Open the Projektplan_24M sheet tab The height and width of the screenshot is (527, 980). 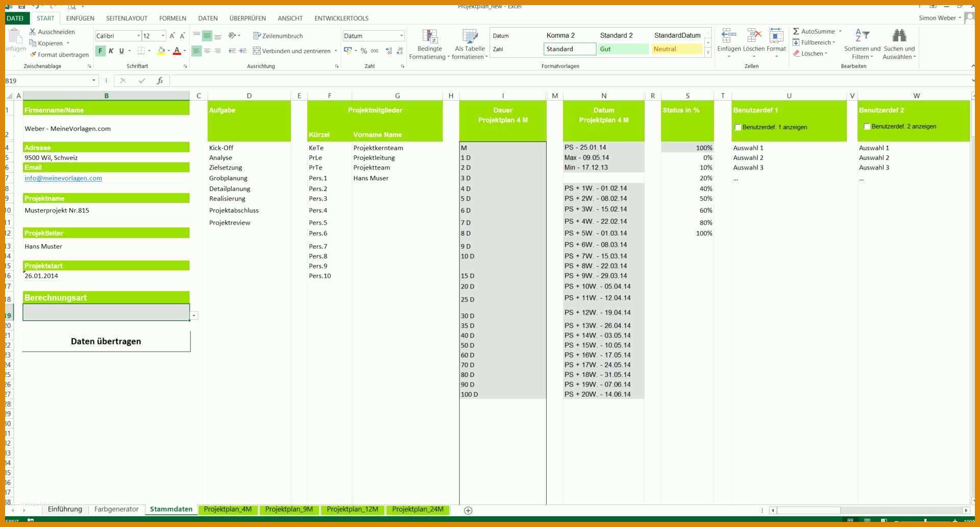click(418, 510)
